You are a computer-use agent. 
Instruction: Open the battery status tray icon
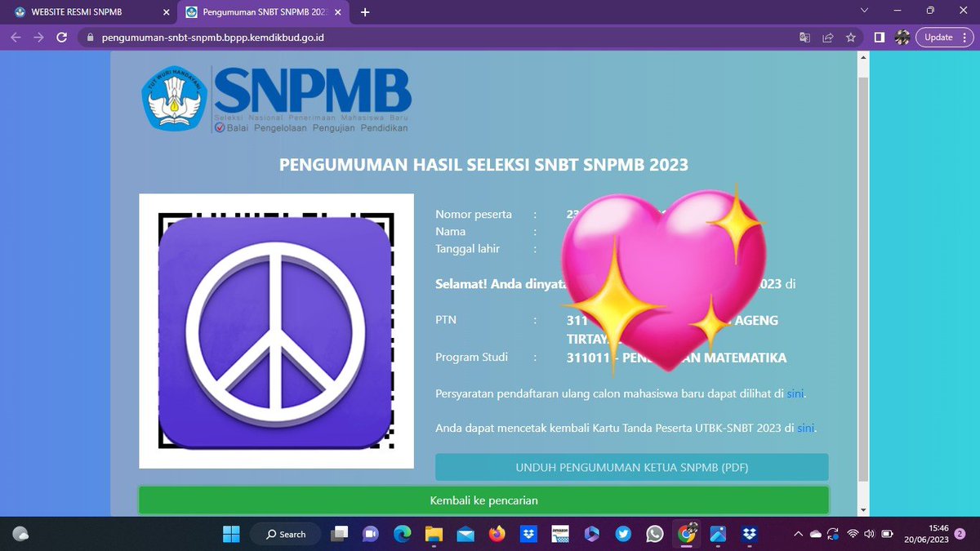[886, 534]
